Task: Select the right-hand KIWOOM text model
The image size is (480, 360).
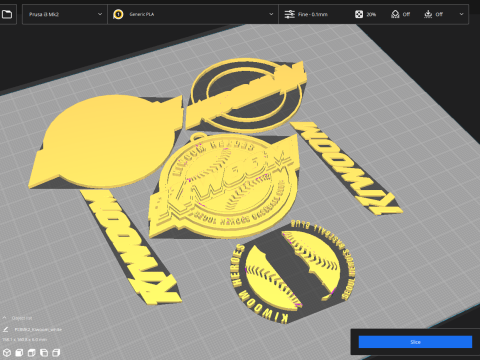Action: [347, 167]
